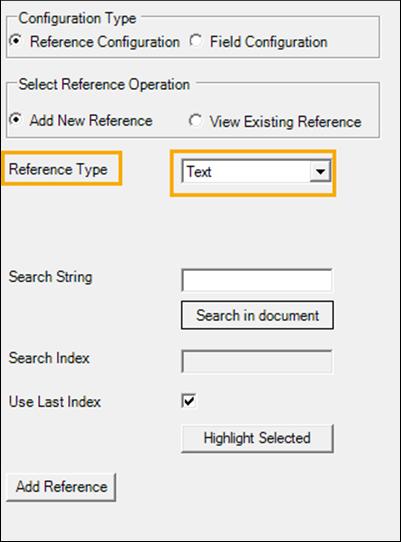Select the Reference Configuration radio button
Screen dimensions: 401x542
tap(16, 41)
